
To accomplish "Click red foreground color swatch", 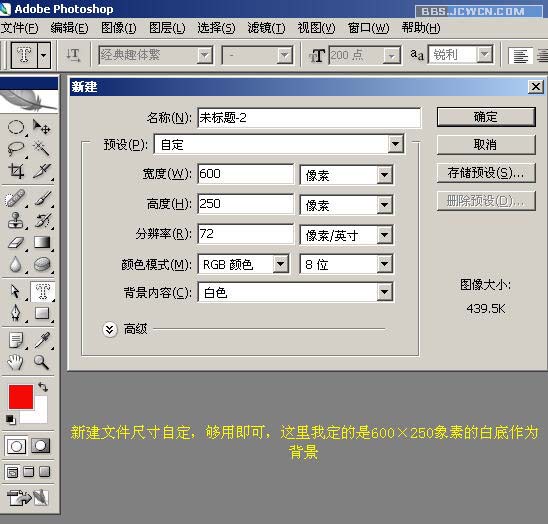I will coord(21,397).
